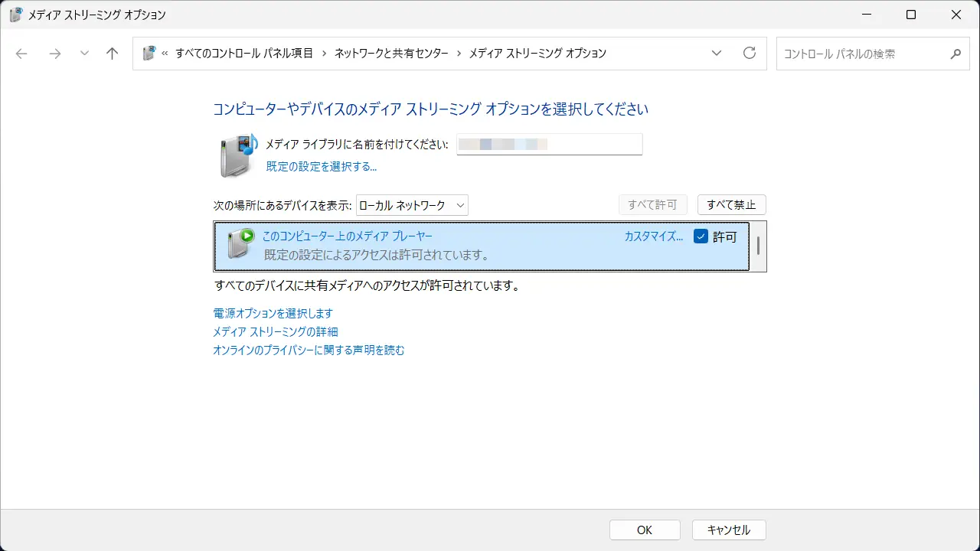
Task: Click the media library name field
Action: (549, 144)
